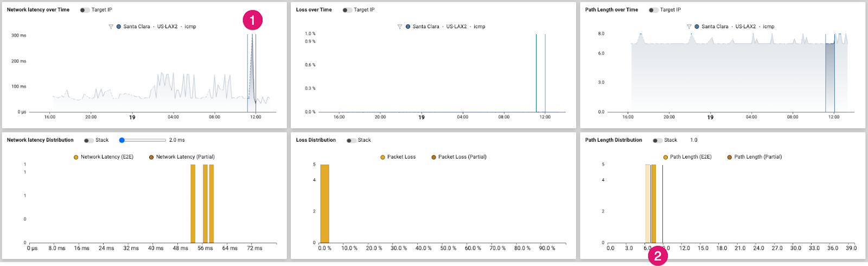Toggle Target IP in Network latency over Time

click(85, 10)
